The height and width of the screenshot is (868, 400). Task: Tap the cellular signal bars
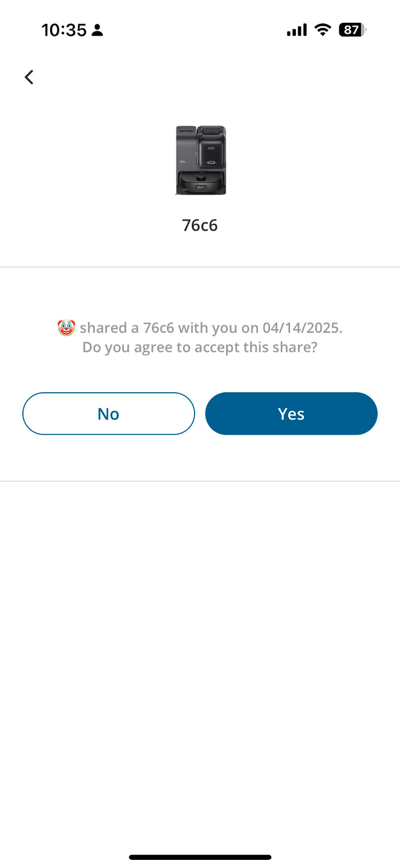click(x=296, y=30)
